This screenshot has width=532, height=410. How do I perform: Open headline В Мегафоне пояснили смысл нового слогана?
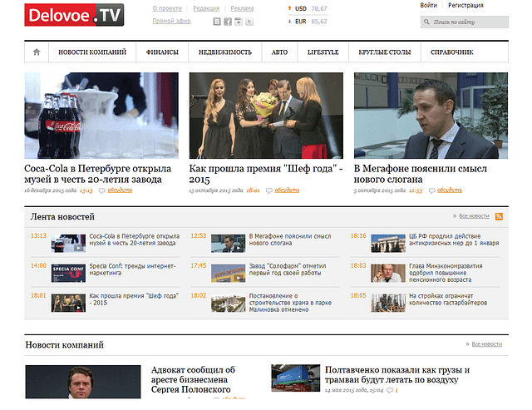coord(421,174)
